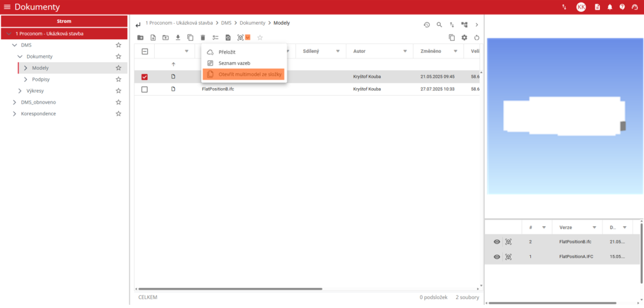Click the 3D model icon in the FlatPositionA.IFC row
This screenshot has width=644, height=308.
[x=508, y=257]
